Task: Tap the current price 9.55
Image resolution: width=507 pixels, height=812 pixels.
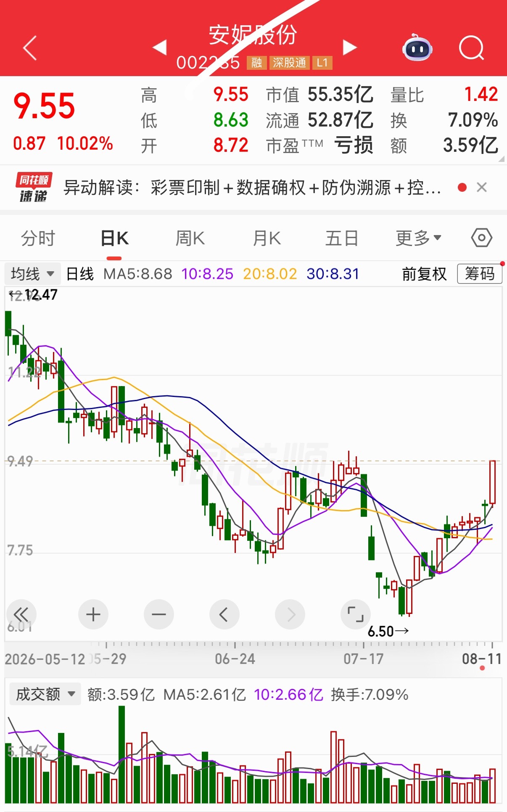Action: (x=44, y=106)
